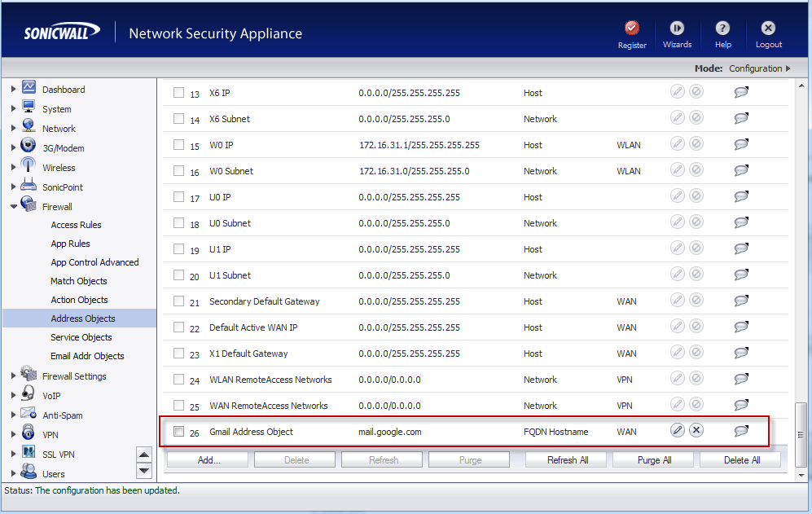The width and height of the screenshot is (812, 514).
Task: Go to App Control Advanced
Action: click(94, 262)
